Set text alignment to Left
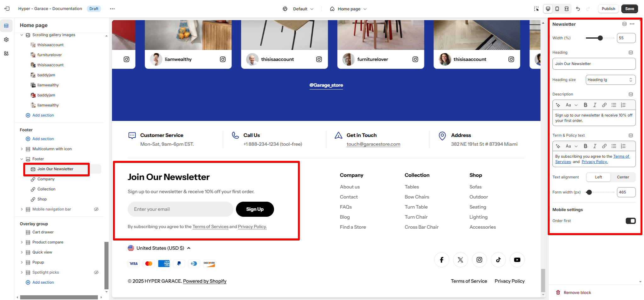Image resolution: width=644 pixels, height=300 pixels. pos(598,177)
